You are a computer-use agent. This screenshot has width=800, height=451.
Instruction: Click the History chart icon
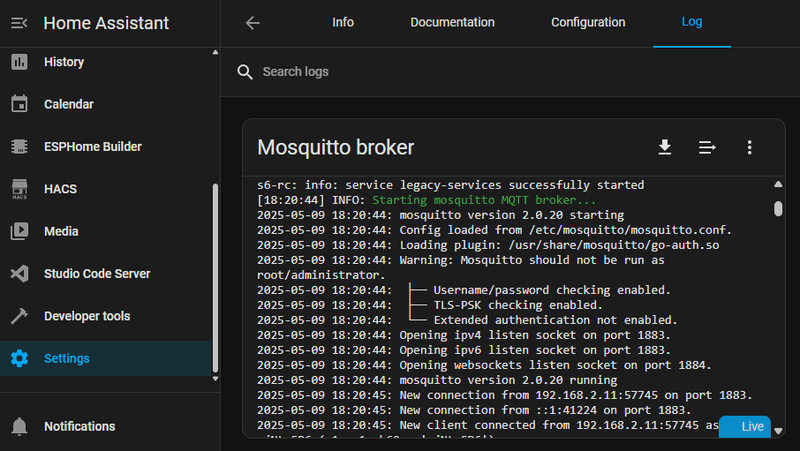click(19, 62)
